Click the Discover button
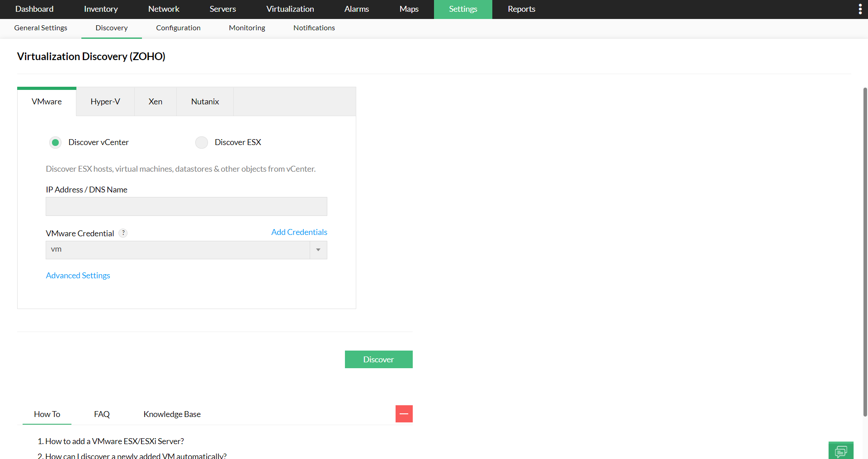Screen dimensions: 868x459 pyautogui.click(x=379, y=360)
